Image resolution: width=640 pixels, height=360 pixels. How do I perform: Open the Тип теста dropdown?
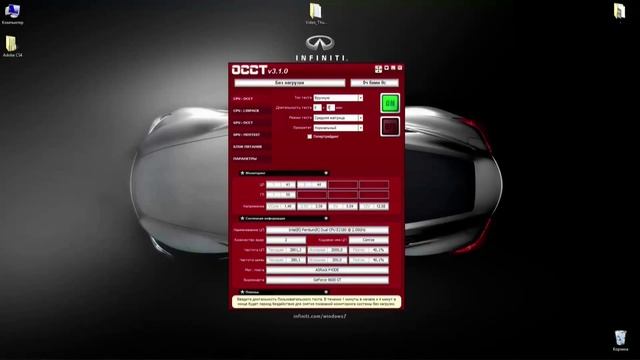click(338, 98)
